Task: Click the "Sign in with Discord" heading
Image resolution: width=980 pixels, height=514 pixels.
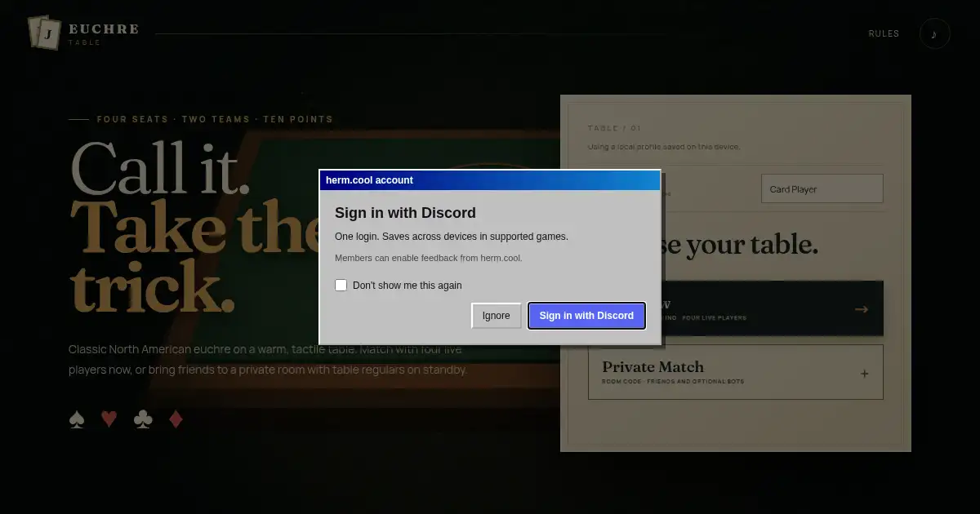Action: 405,213
